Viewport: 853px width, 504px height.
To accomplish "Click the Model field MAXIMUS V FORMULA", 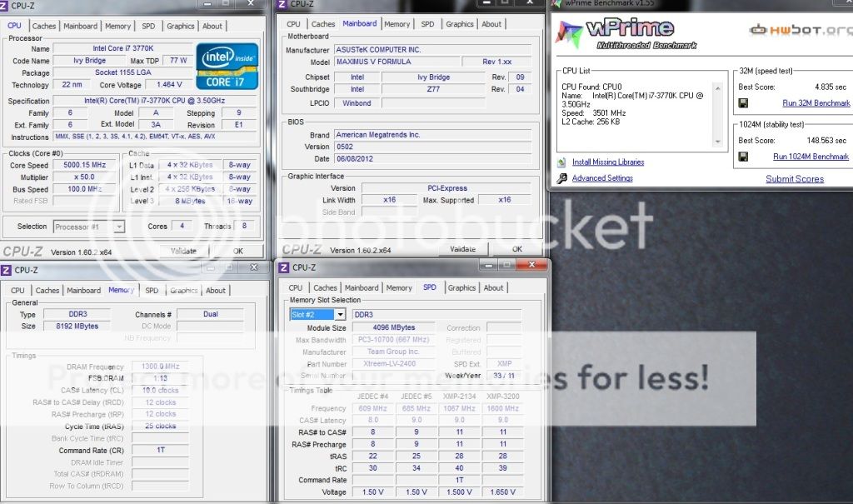I will tap(397, 62).
